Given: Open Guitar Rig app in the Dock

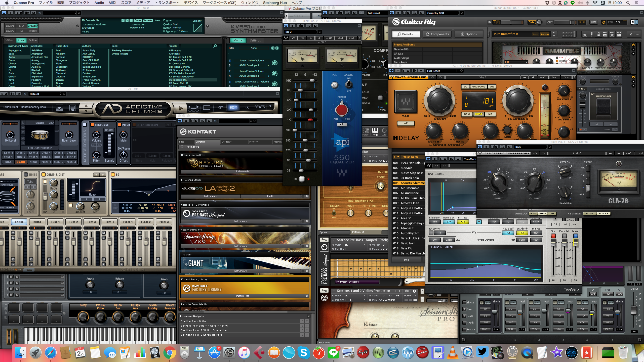Looking at the screenshot, I should click(363, 353).
